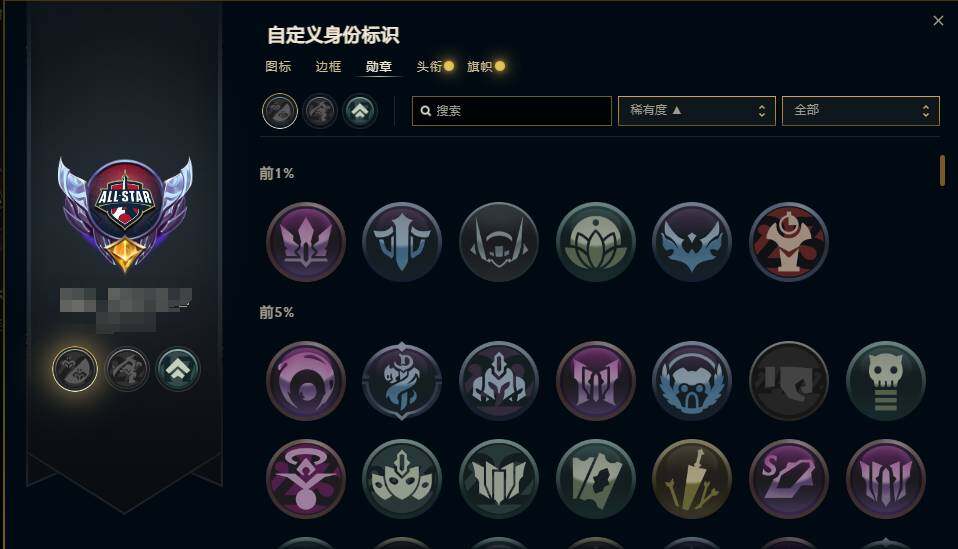This screenshot has width=958, height=549.
Task: Select the blue serpent dragon badge
Action: pos(401,381)
